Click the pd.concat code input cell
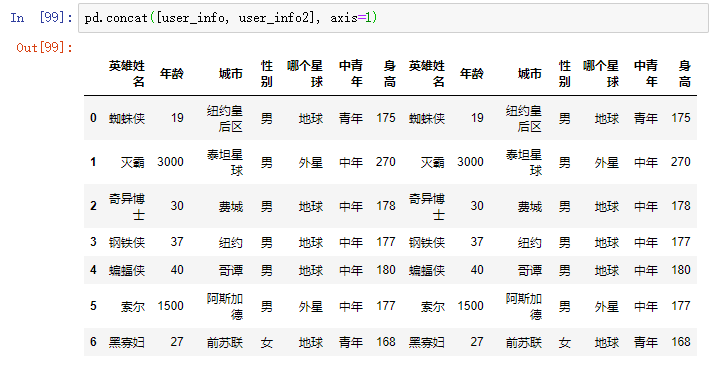The image size is (722, 365). pos(393,18)
